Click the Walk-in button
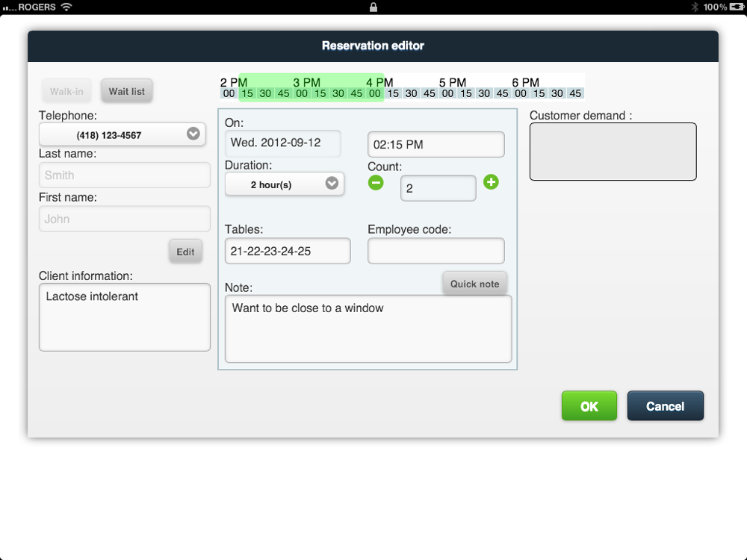This screenshot has width=747, height=560. tap(66, 91)
